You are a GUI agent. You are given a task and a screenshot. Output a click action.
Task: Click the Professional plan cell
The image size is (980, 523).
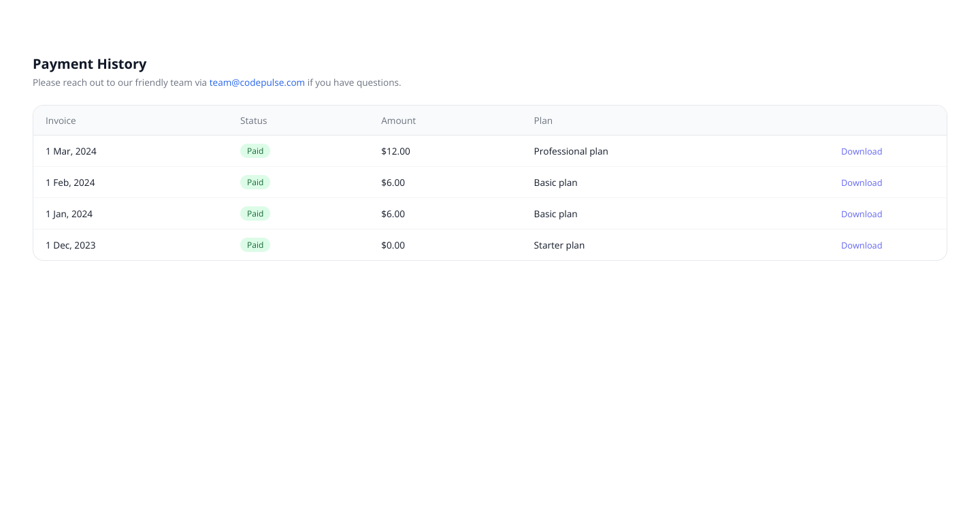pyautogui.click(x=571, y=151)
